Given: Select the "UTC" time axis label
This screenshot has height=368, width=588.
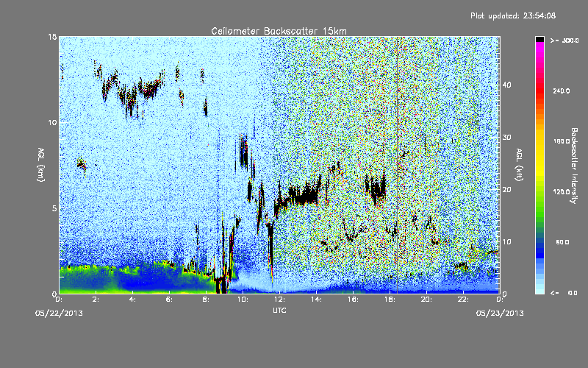Looking at the screenshot, I should coord(279,310).
